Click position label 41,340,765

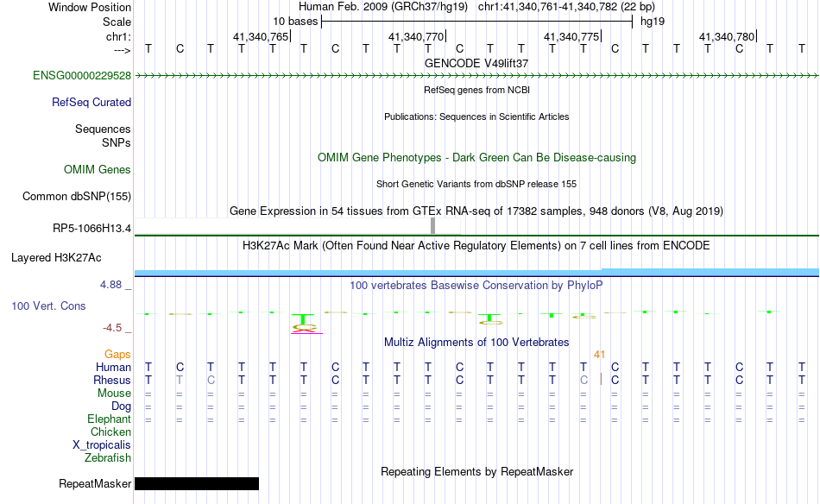261,36
